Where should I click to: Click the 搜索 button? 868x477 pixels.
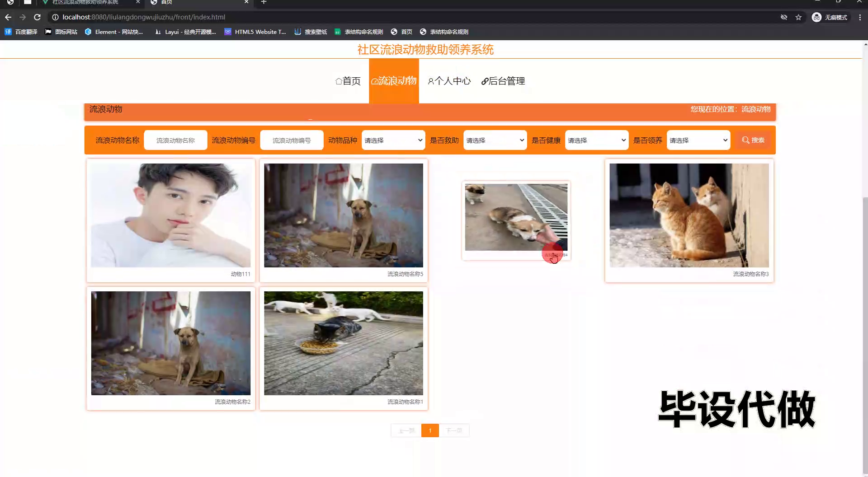[753, 140]
